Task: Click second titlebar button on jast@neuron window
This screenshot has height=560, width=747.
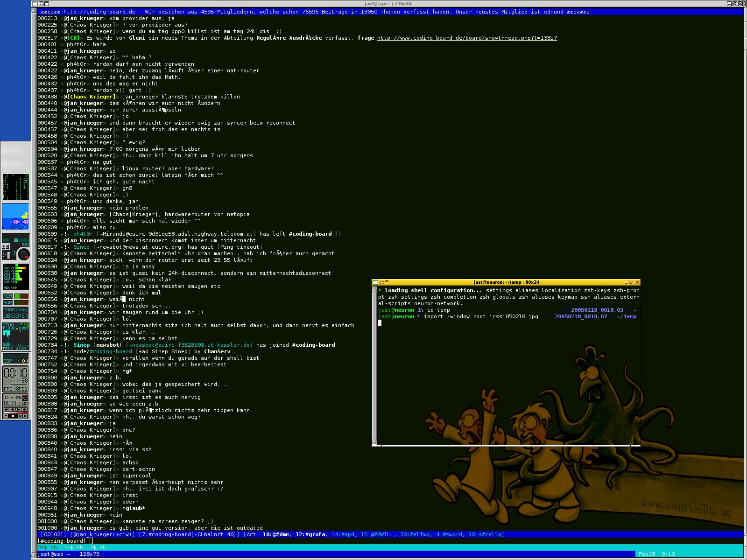Action: tap(381, 282)
